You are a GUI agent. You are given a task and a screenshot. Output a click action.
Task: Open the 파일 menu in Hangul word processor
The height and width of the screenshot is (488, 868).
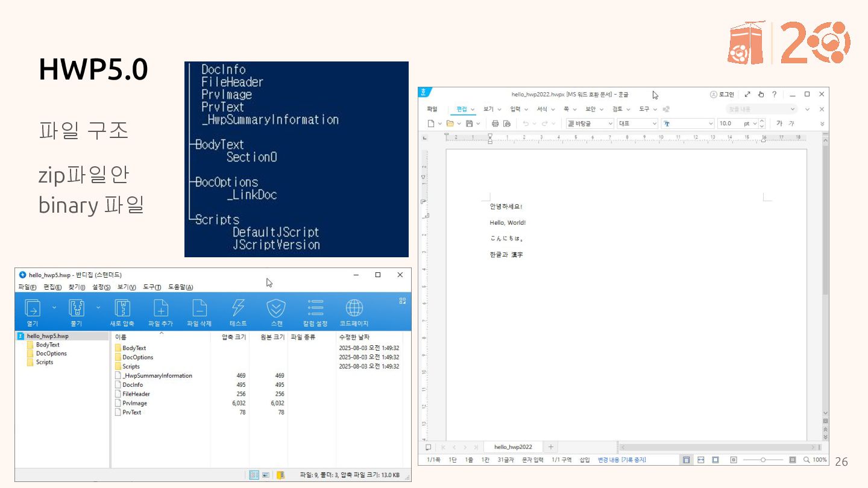coord(432,109)
